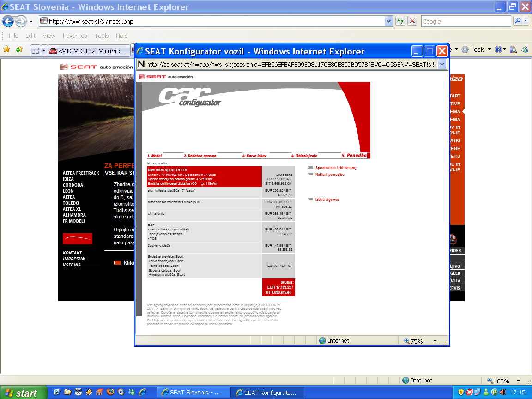The width and height of the screenshot is (532, 399).
Task: Click the Google search box
Action: [x=465, y=21]
